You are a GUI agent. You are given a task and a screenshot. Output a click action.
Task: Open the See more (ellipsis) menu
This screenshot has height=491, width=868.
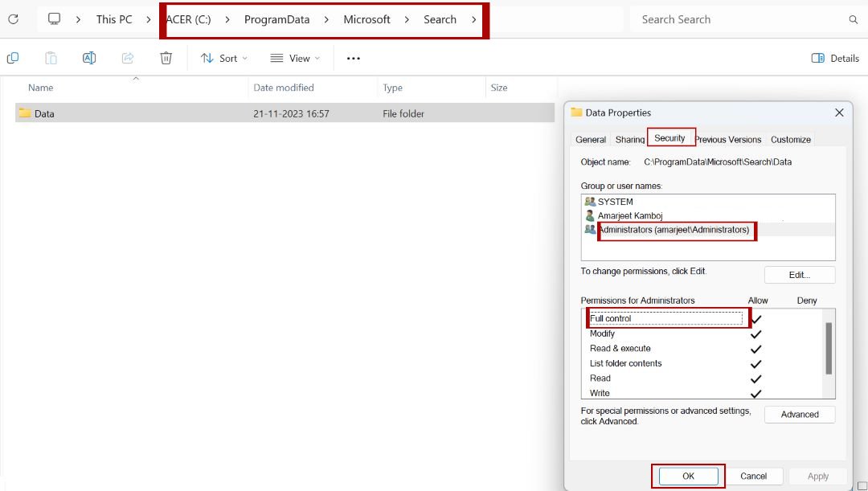click(x=352, y=58)
